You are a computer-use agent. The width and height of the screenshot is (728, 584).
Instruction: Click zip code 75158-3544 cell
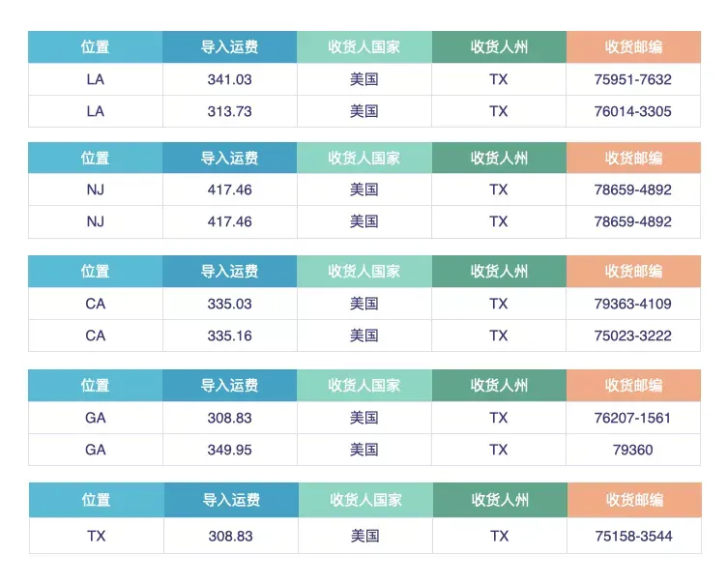[x=634, y=537]
